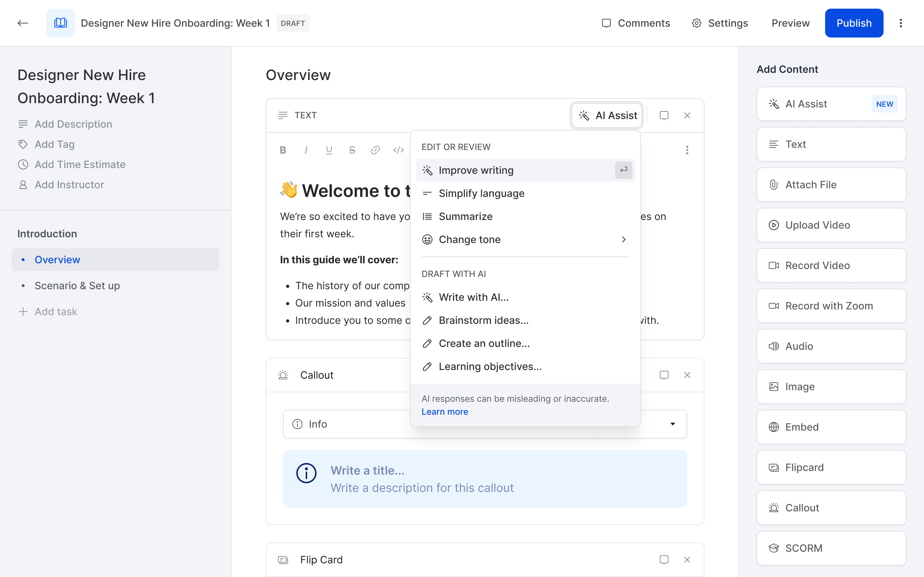Screen dimensions: 924x577
Task: Select Brainstorm ideas option
Action: [483, 320]
